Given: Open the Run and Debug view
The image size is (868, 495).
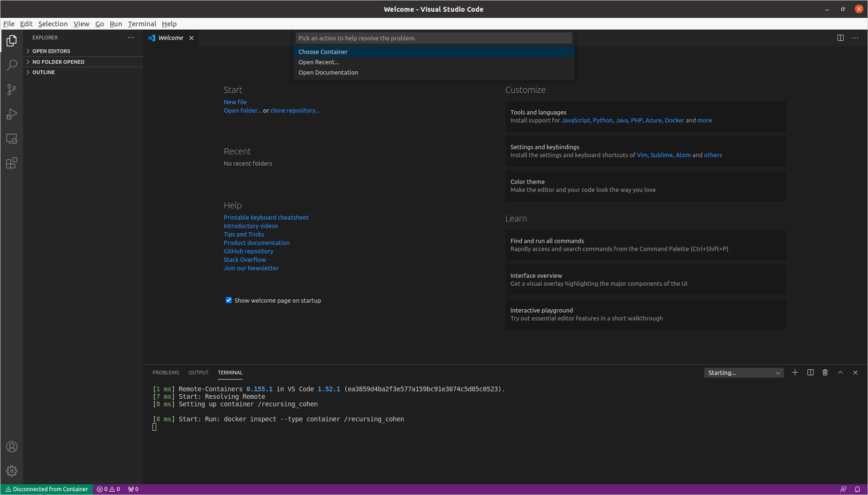Looking at the screenshot, I should (x=12, y=114).
